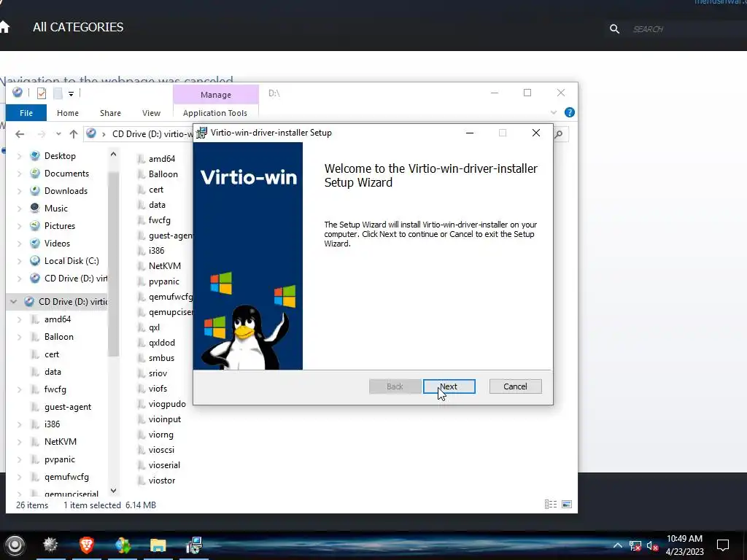Select Downloads in navigation pane
747x560 pixels.
66,191
